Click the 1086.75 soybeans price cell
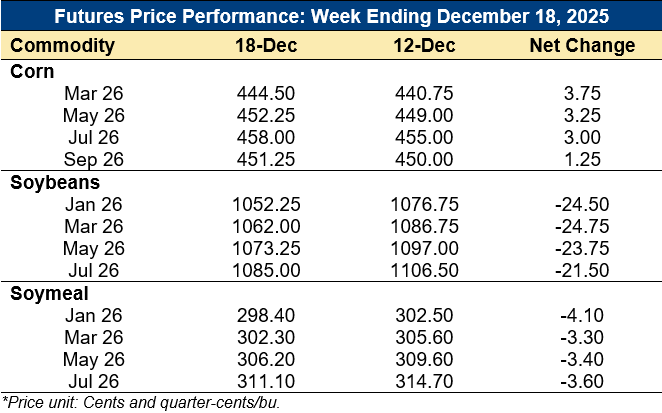 pyautogui.click(x=423, y=225)
